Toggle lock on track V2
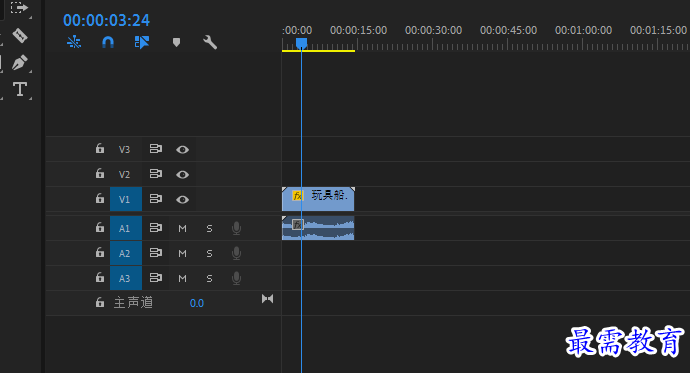 coord(100,174)
